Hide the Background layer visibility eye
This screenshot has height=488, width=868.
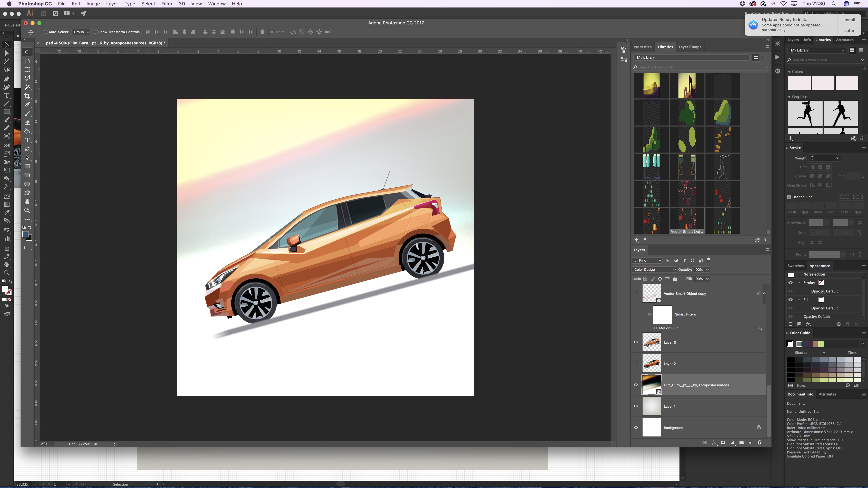pyautogui.click(x=636, y=428)
